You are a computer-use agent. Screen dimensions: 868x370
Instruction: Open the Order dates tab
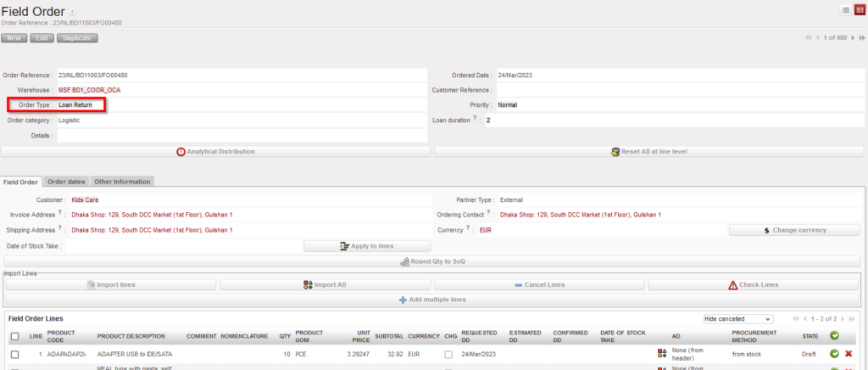(x=66, y=182)
